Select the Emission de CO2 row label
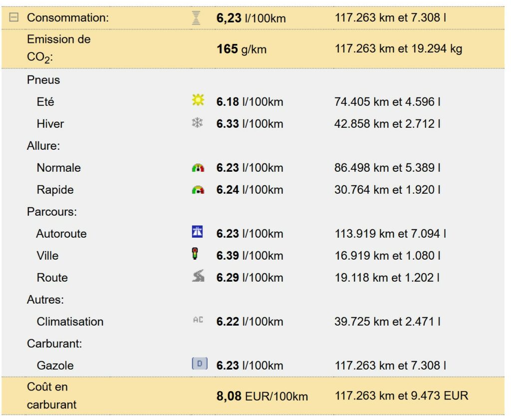 point(58,48)
